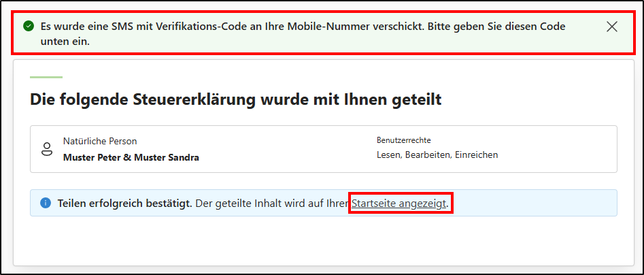The image size is (644, 275).
Task: Close the SMS verification notification banner
Action: tap(611, 27)
